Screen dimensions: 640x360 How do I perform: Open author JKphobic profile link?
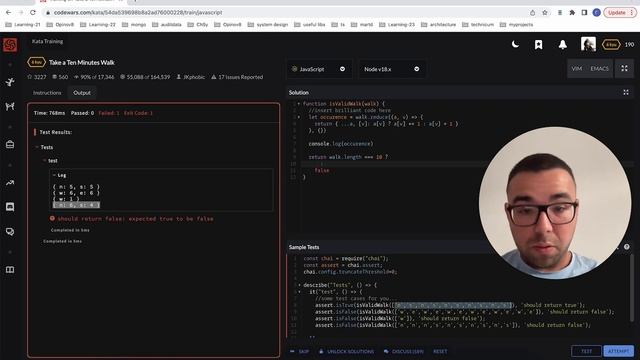(x=191, y=77)
